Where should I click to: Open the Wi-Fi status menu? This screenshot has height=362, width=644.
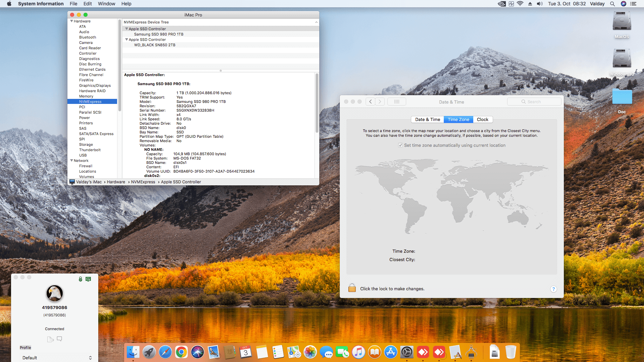[520, 4]
